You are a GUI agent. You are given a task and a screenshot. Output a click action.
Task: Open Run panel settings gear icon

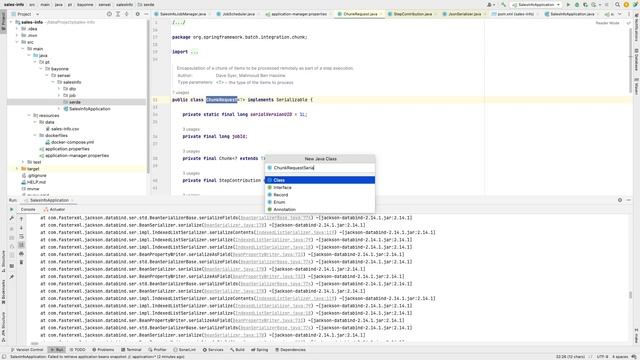[x=620, y=200]
